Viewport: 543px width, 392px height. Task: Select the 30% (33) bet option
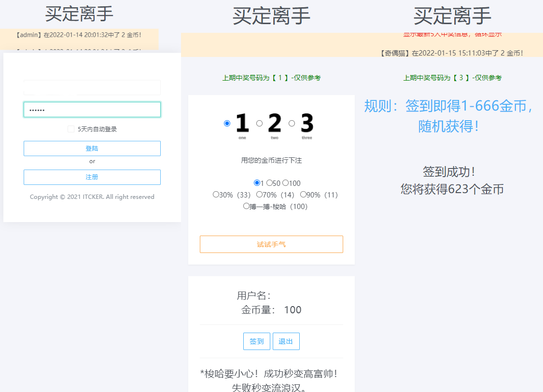click(216, 194)
